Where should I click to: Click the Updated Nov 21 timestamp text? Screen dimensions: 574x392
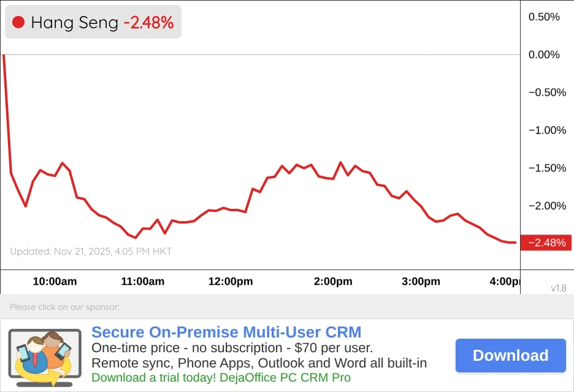click(91, 251)
